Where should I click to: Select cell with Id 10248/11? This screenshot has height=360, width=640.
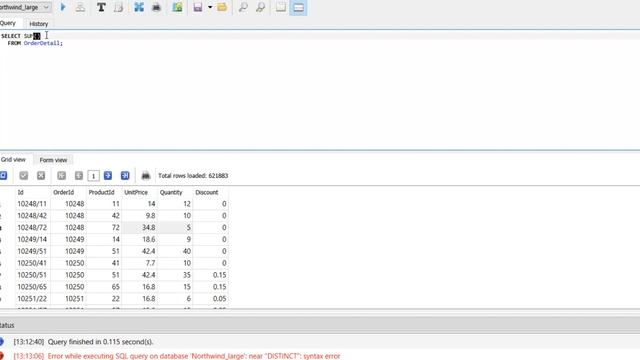point(33,204)
